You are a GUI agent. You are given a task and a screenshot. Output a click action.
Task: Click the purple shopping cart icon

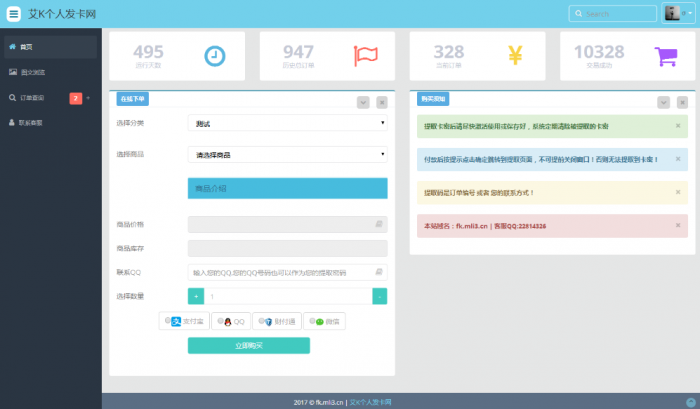pos(666,56)
